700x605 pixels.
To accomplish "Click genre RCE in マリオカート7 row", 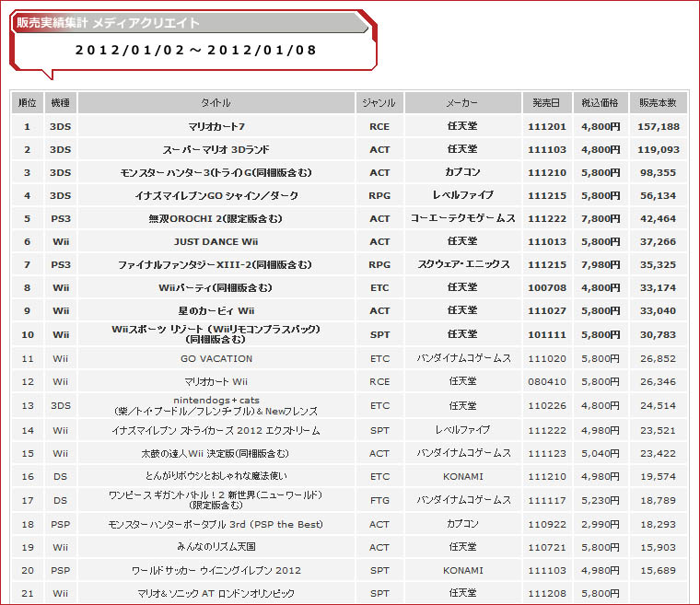I will click(379, 127).
